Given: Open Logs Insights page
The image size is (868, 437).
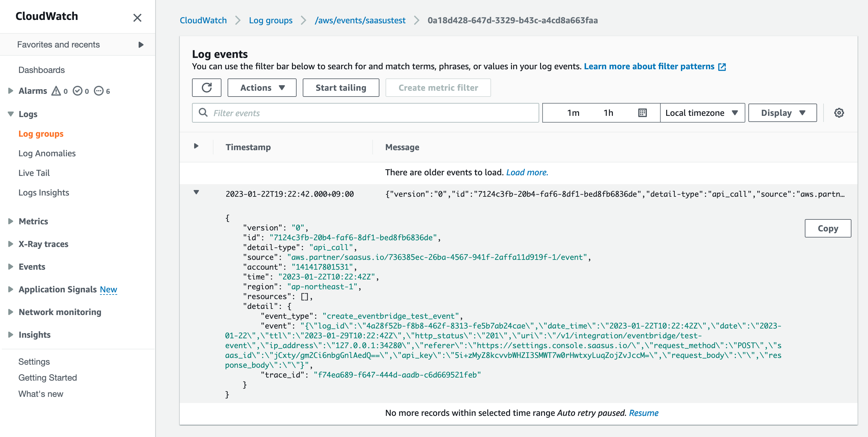Looking at the screenshot, I should click(x=44, y=192).
